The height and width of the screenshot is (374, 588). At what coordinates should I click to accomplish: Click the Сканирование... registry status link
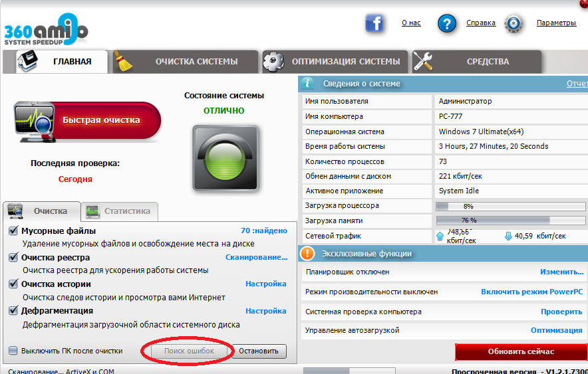(257, 257)
